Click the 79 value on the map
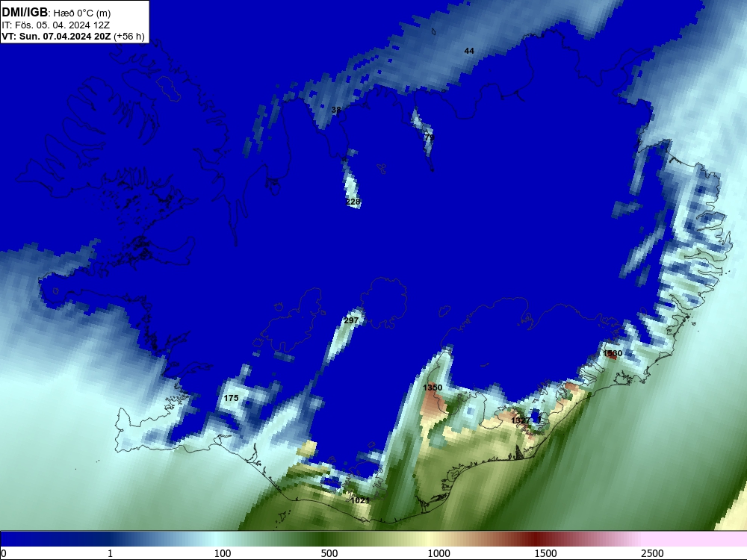Viewport: 747px width, 560px height. (430, 137)
